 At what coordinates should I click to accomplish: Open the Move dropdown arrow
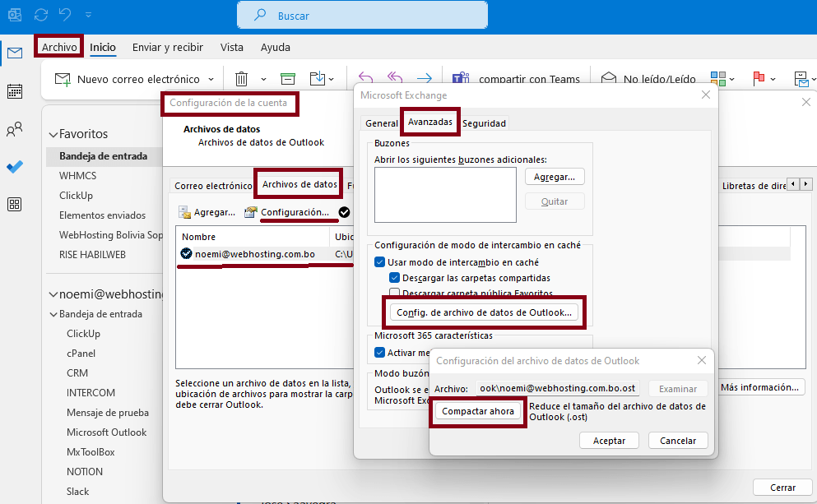332,79
